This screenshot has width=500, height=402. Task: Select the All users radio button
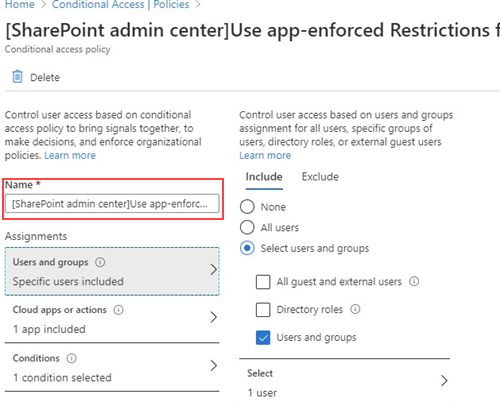point(247,227)
